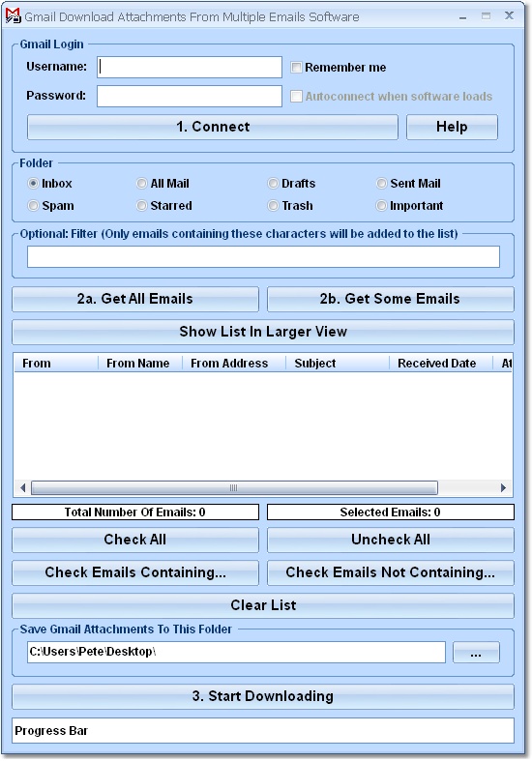Click 2a. Get All Emails
The height and width of the screenshot is (761, 532).
tap(135, 299)
